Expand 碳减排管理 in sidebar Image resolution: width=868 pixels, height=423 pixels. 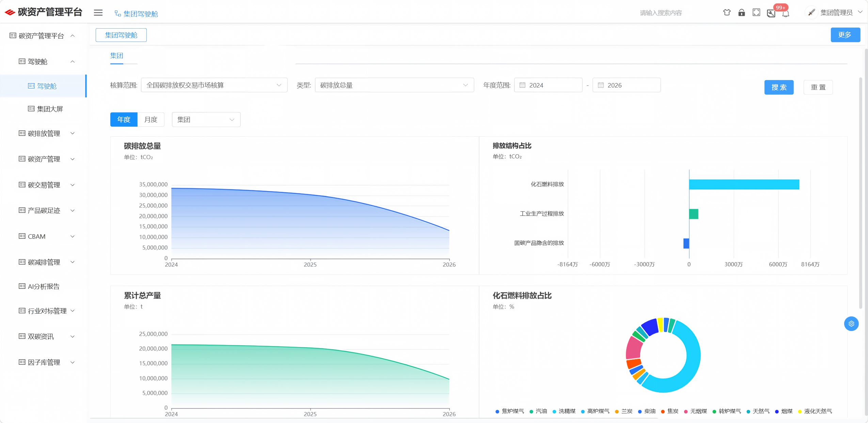click(43, 262)
